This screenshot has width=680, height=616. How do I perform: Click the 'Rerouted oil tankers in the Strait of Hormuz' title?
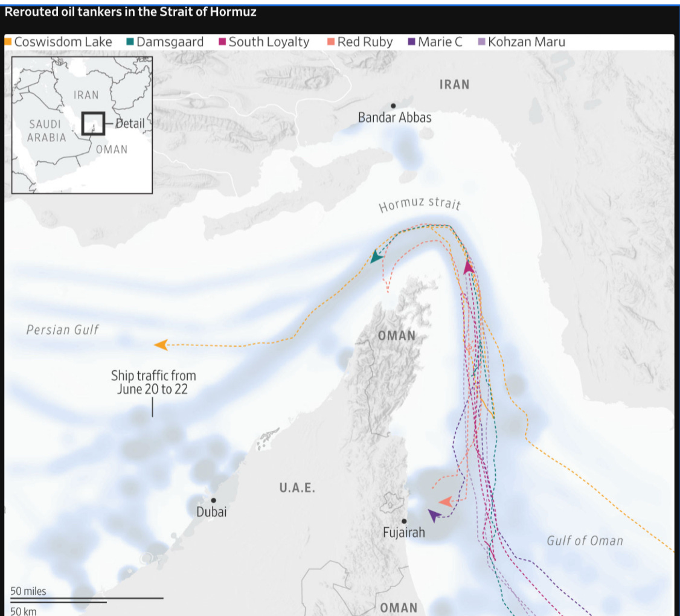tap(130, 11)
